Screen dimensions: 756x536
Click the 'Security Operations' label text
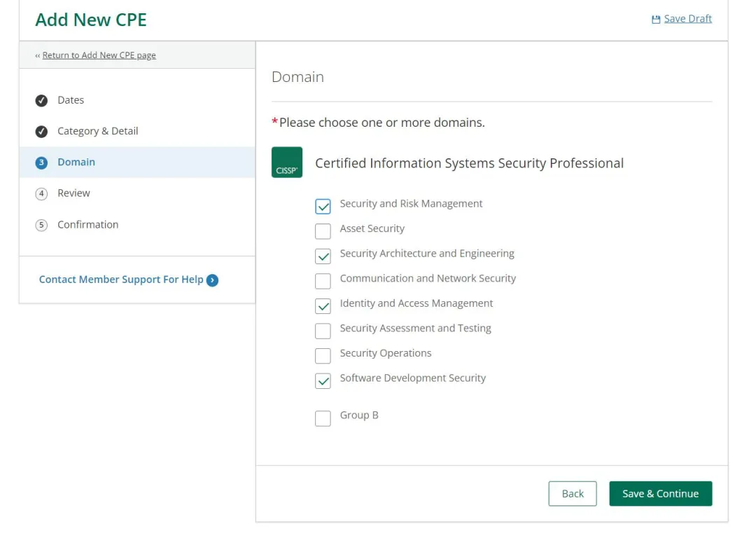[x=385, y=353]
